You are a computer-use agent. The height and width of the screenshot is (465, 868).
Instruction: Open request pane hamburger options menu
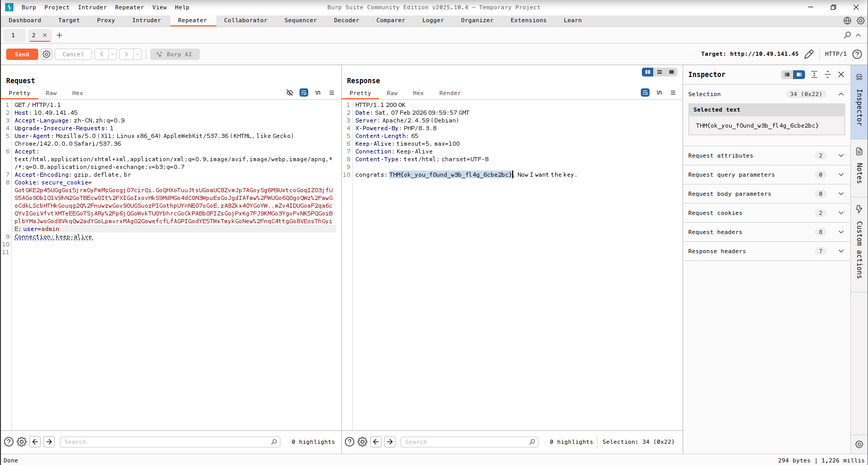332,93
